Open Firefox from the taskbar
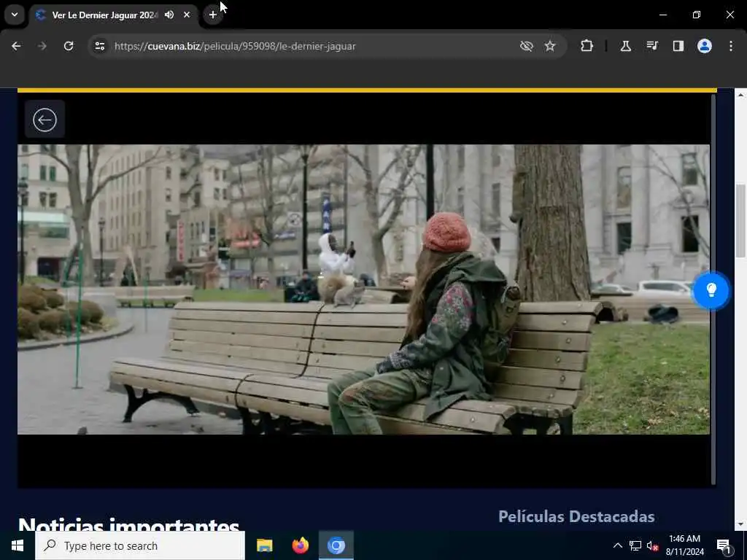This screenshot has height=560, width=747. (x=300, y=545)
